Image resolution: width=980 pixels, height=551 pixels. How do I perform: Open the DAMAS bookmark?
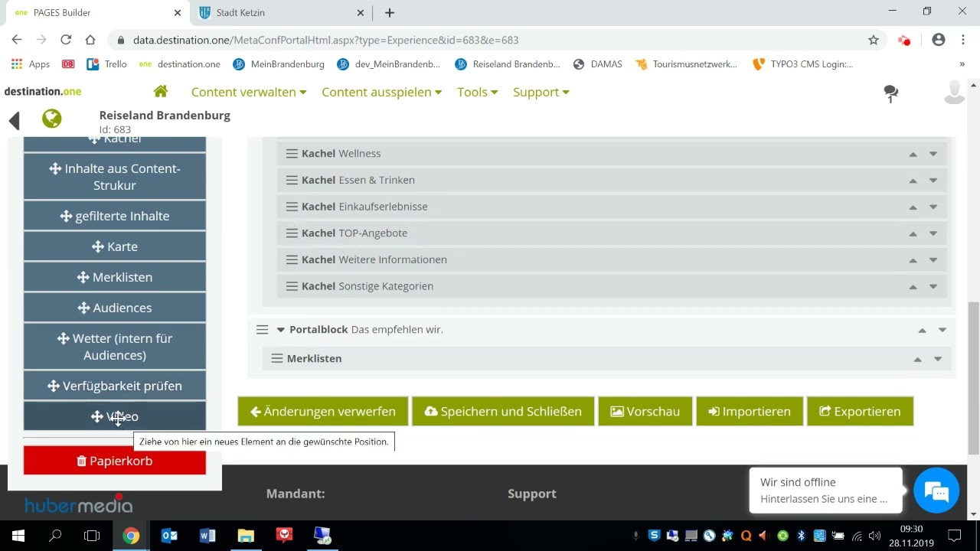(x=597, y=64)
